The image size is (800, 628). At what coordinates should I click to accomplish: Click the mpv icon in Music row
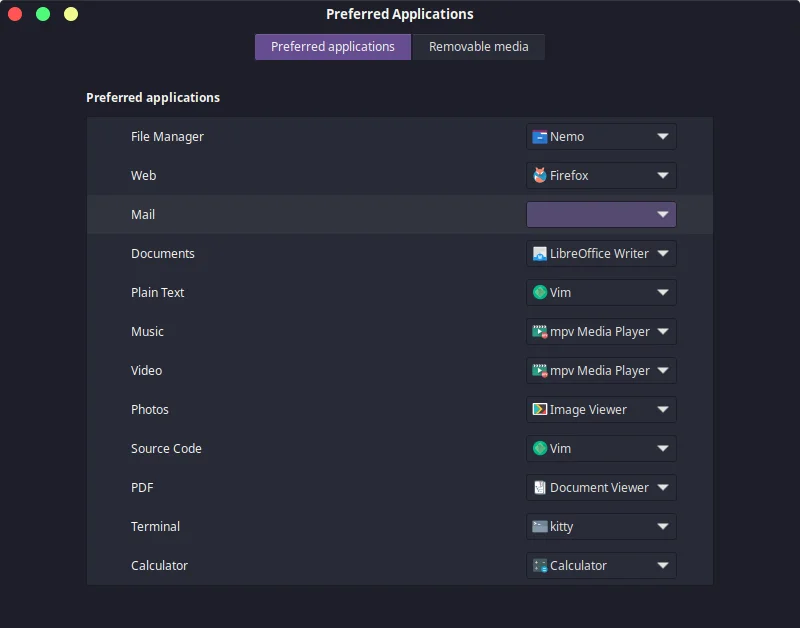coord(539,332)
